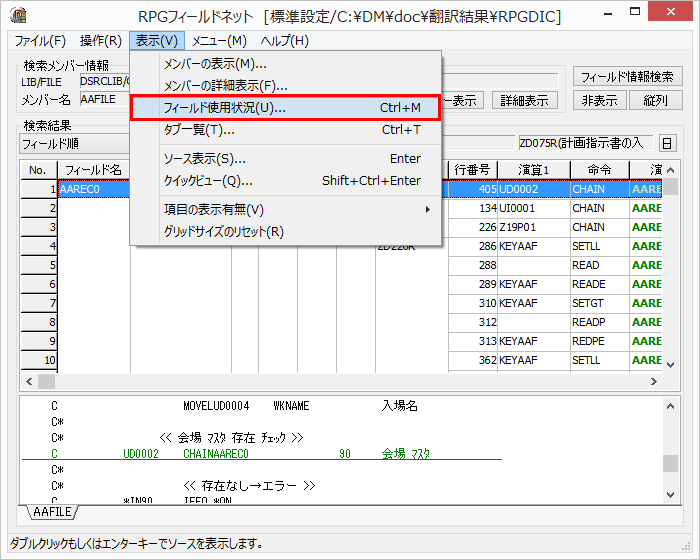Image resolution: width=700 pixels, height=560 pixels.
Task: Choose メンバーの詳細表示(F)... menu entry
Action: (286, 86)
